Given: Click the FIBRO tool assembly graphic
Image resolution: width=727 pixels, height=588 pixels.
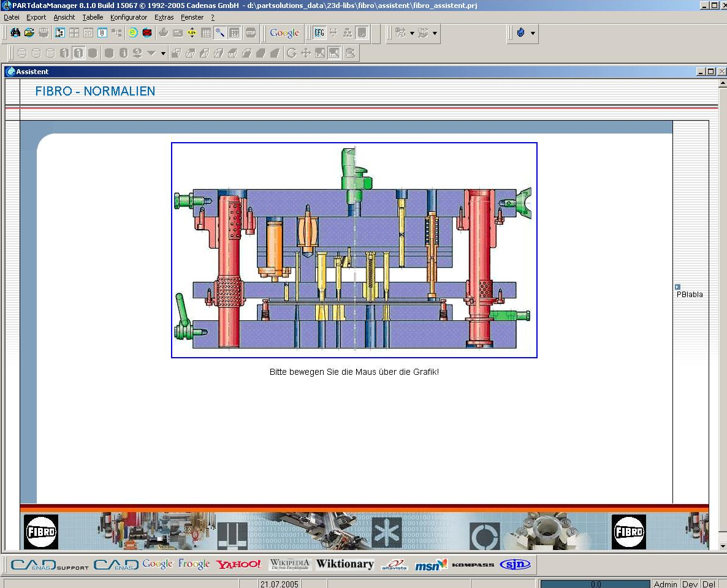Looking at the screenshot, I should [x=354, y=250].
